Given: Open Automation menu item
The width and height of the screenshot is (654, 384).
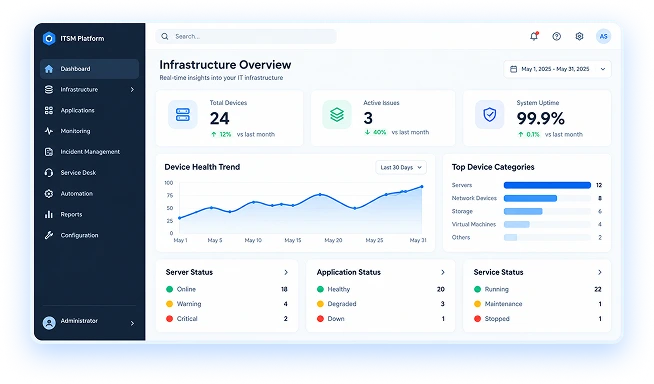Looking at the screenshot, I should pyautogui.click(x=89, y=193).
